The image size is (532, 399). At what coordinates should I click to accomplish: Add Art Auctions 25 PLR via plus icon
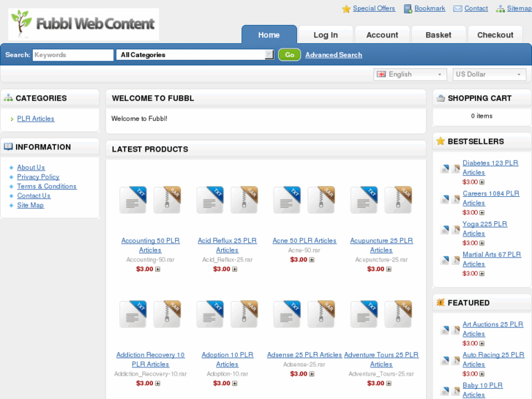coord(482,343)
